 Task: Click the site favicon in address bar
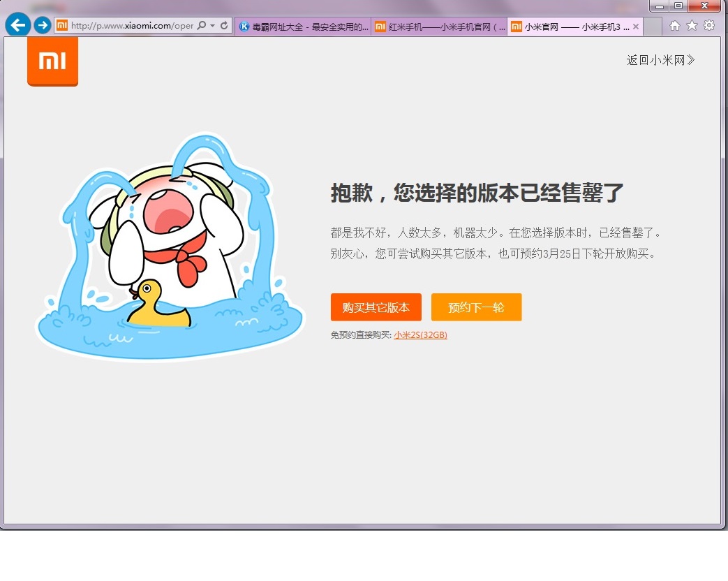coord(61,26)
